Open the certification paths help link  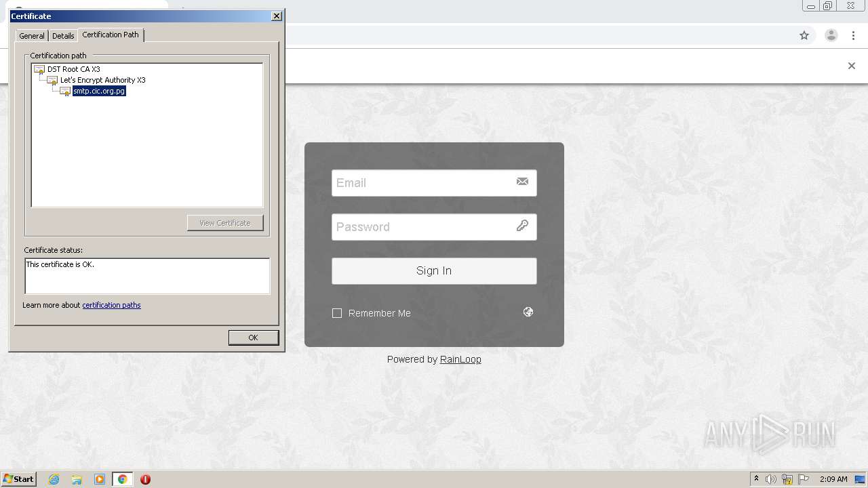pos(111,305)
